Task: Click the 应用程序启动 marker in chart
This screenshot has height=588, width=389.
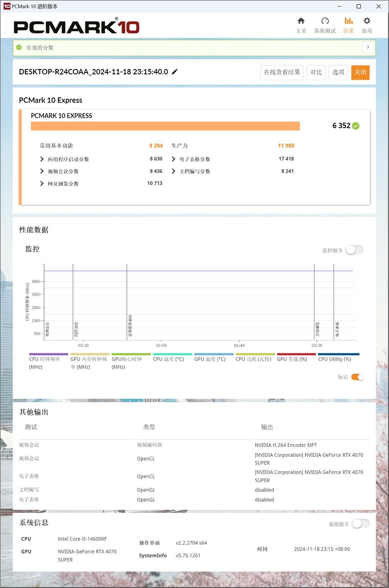Action: [x=130, y=326]
